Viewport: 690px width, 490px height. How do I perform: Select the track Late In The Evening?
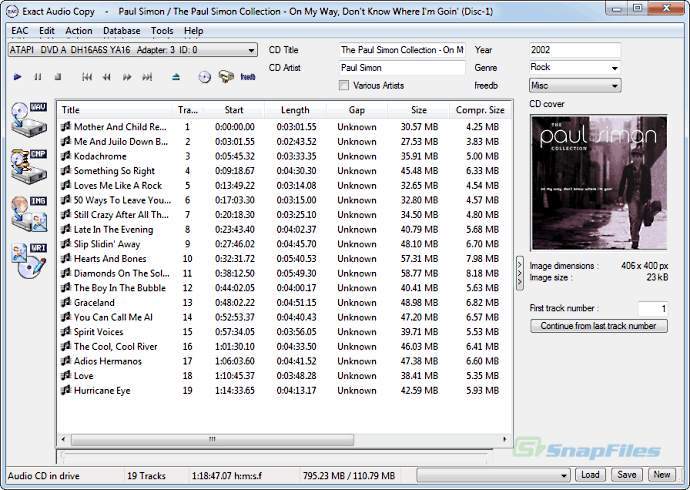[114, 229]
